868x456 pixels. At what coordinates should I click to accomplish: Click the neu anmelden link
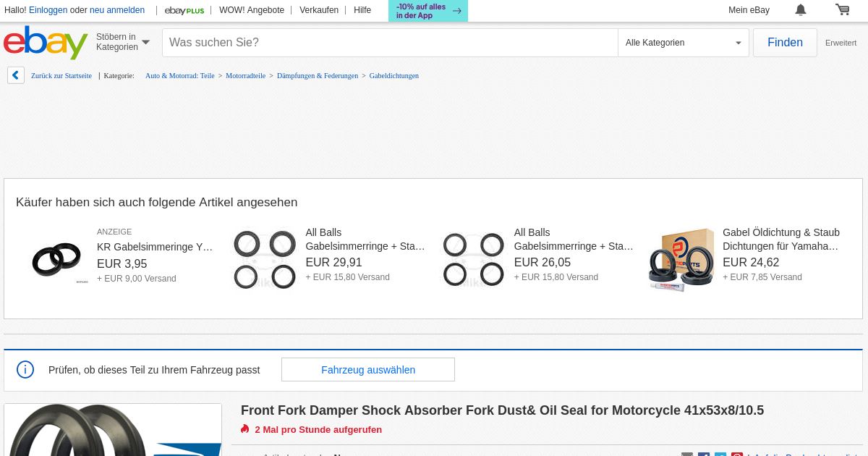(117, 10)
